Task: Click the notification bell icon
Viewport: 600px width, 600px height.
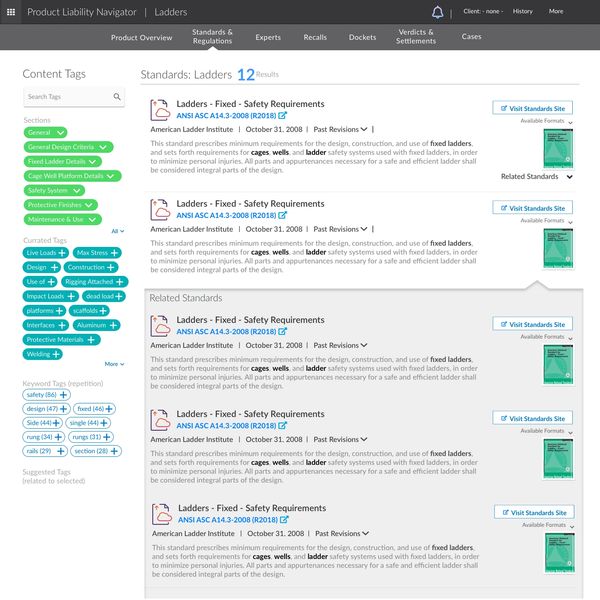Action: pyautogui.click(x=437, y=12)
